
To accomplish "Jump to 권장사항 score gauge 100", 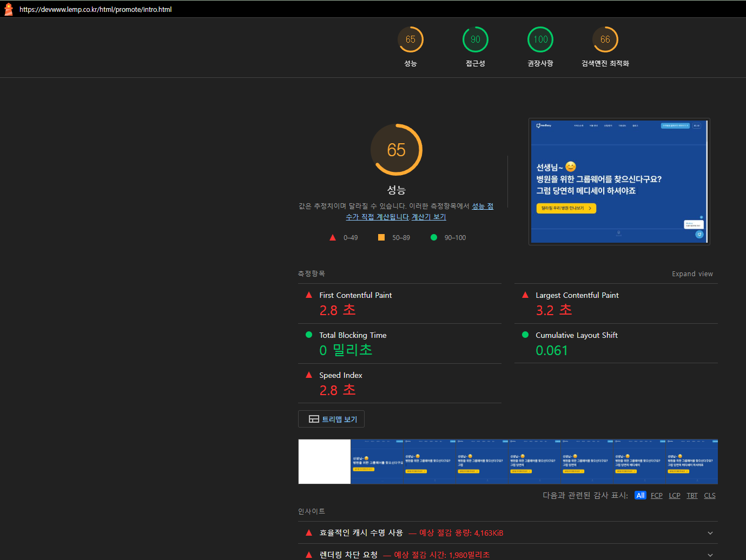I will click(x=540, y=47).
